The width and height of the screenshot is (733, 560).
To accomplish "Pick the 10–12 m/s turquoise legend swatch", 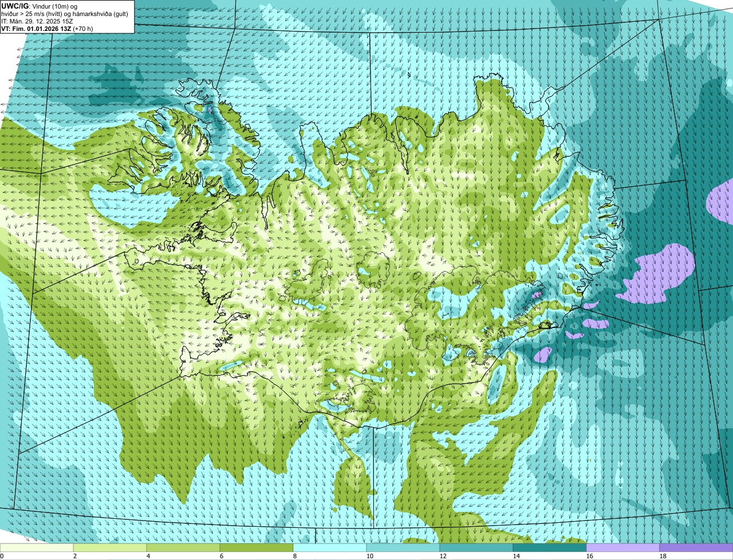I will pos(403,547).
